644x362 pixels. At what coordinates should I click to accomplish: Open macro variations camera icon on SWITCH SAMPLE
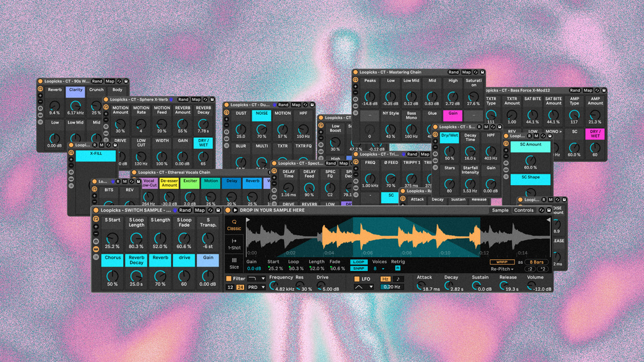coord(95,242)
